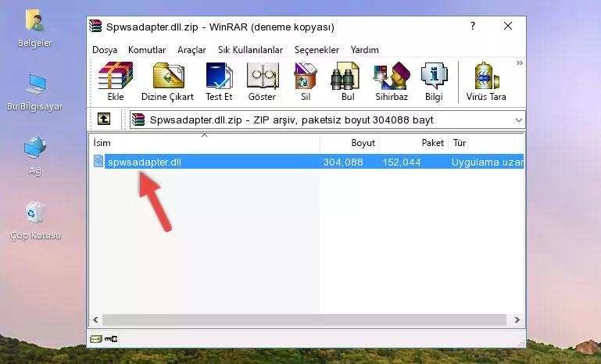This screenshot has height=364, width=601.
Task: Select the Bu Bilgisayar desktop icon
Action: 35,93
